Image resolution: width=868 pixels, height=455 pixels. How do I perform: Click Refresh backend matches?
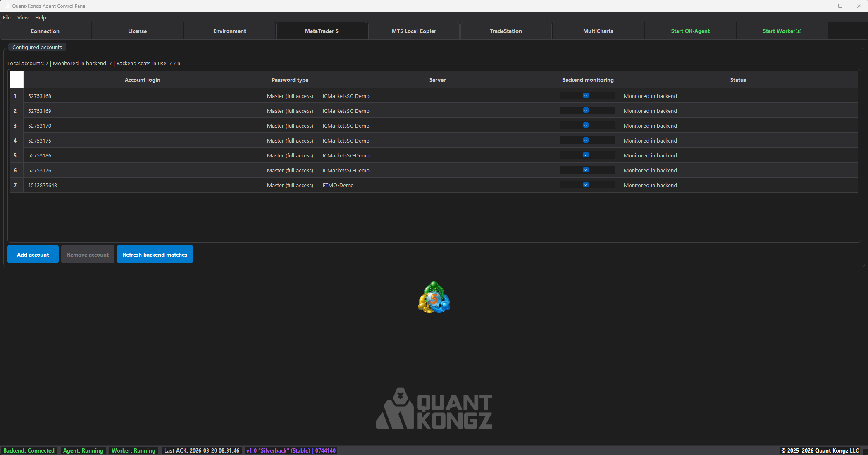pos(155,254)
